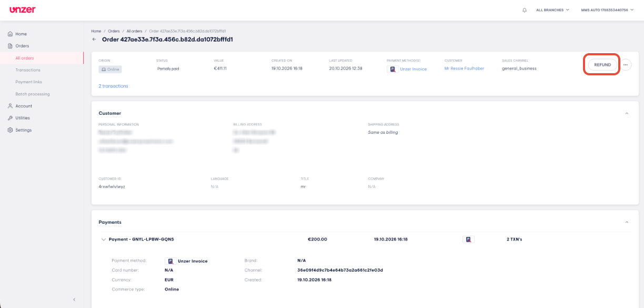Image resolution: width=644 pixels, height=308 pixels.
Task: Collapse the sidebar with chevron
Action: point(74,300)
